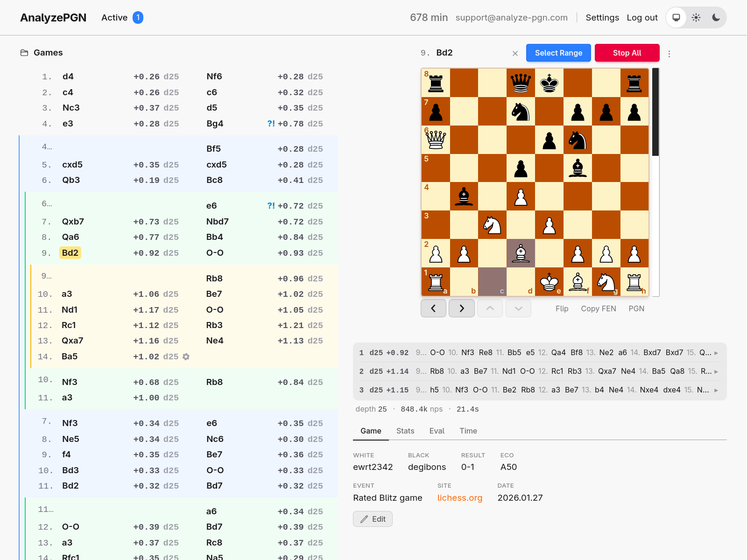The width and height of the screenshot is (747, 560).
Task: Copy FEN of current position
Action: coord(598,308)
